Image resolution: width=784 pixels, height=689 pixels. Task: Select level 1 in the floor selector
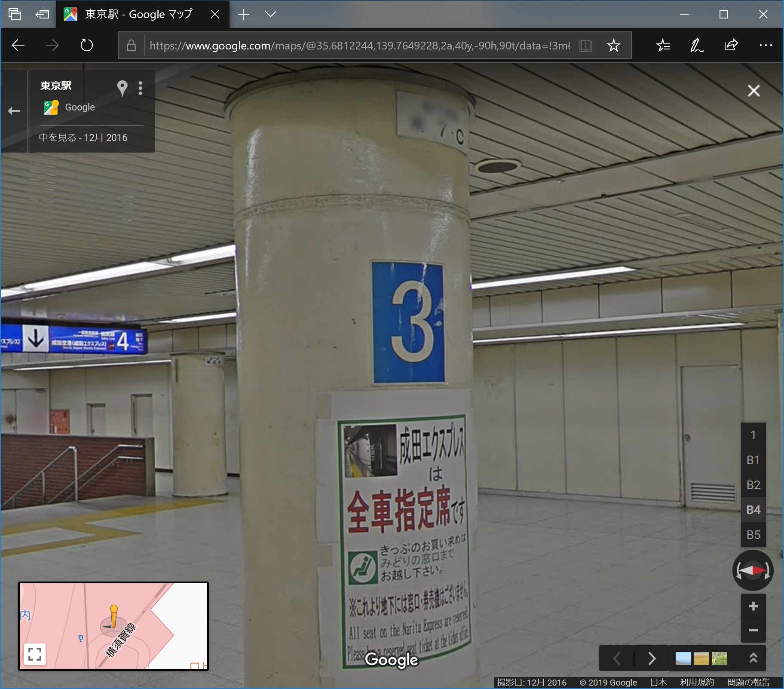point(753,435)
